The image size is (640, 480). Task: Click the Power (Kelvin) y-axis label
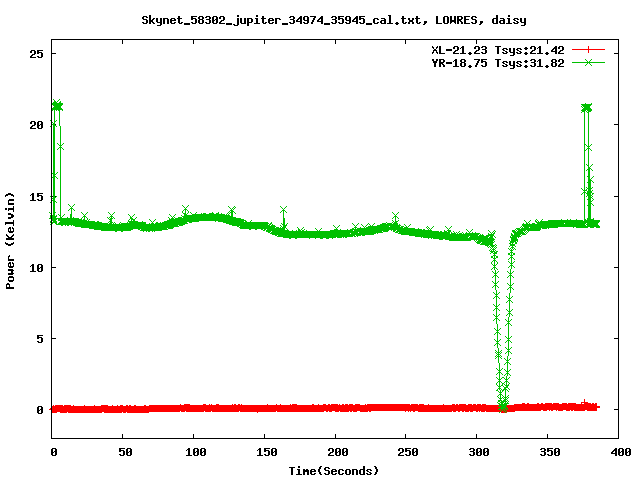point(10,241)
